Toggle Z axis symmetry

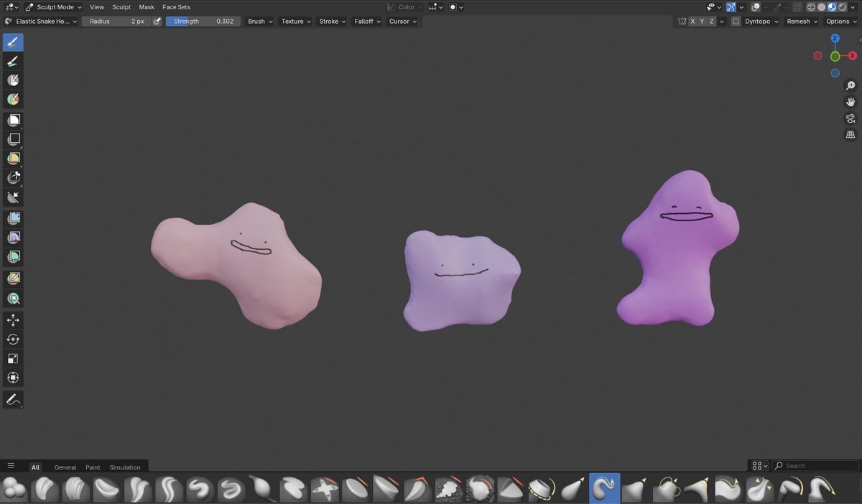tap(712, 22)
